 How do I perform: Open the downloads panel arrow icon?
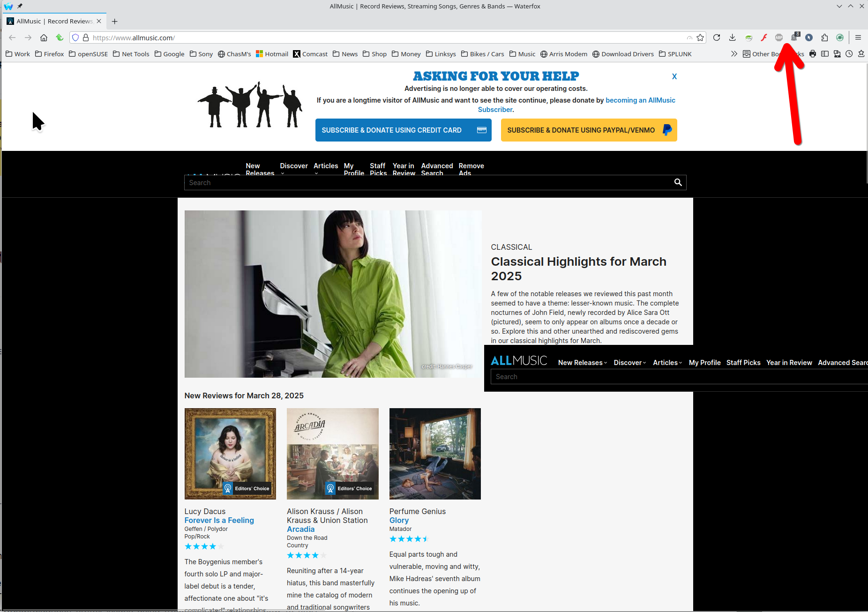[732, 37]
